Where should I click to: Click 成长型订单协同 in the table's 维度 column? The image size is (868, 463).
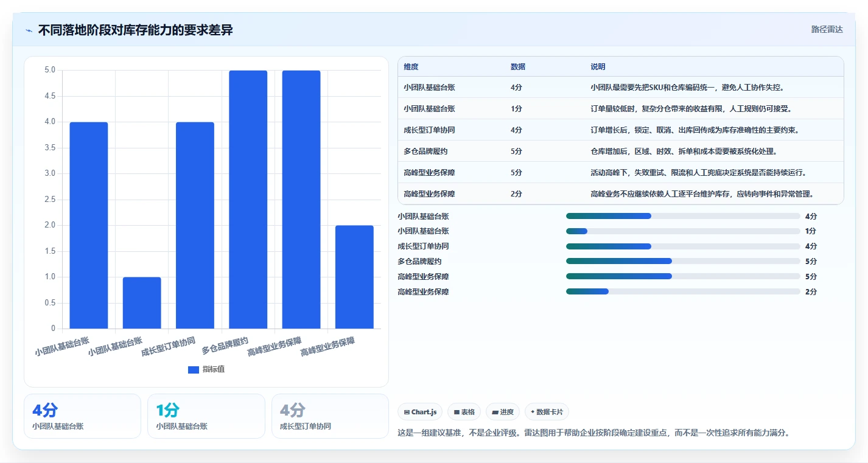pos(429,130)
